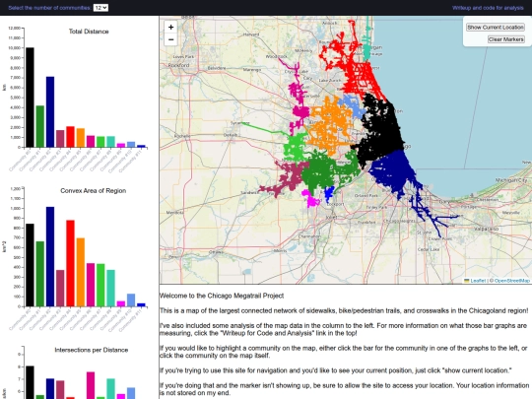Select the black bar in Total Distance chart
The width and height of the screenshot is (532, 399).
(x=30, y=98)
